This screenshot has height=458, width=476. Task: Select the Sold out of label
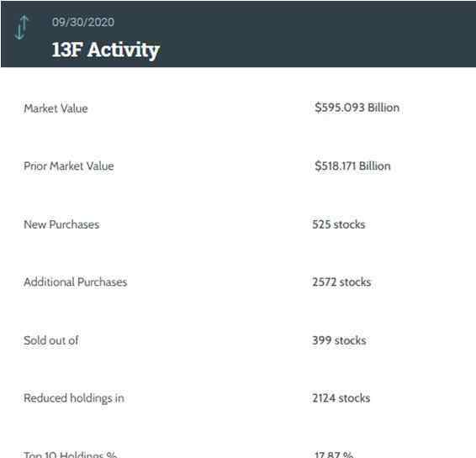coord(51,340)
